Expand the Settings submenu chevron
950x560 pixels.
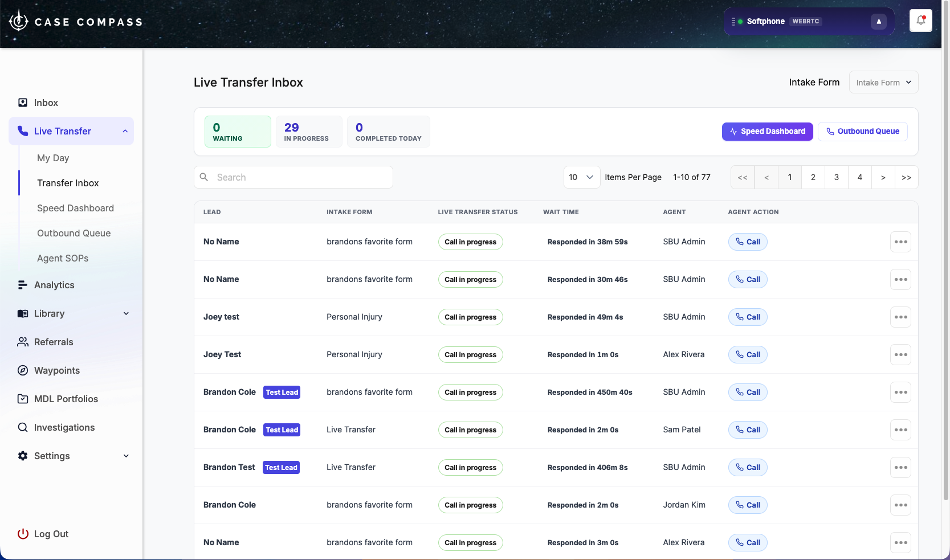pyautogui.click(x=126, y=456)
